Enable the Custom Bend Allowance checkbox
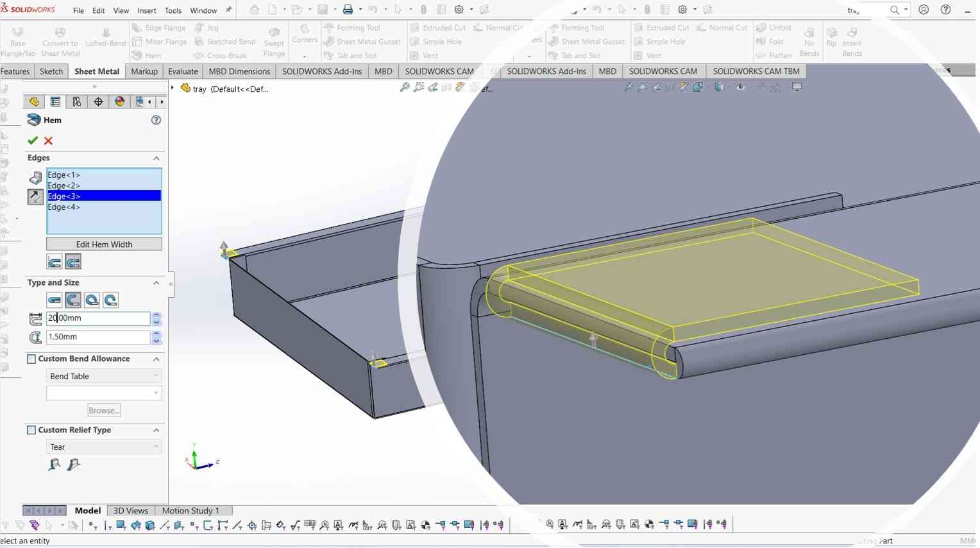The height and width of the screenshot is (548, 980). pyautogui.click(x=31, y=359)
